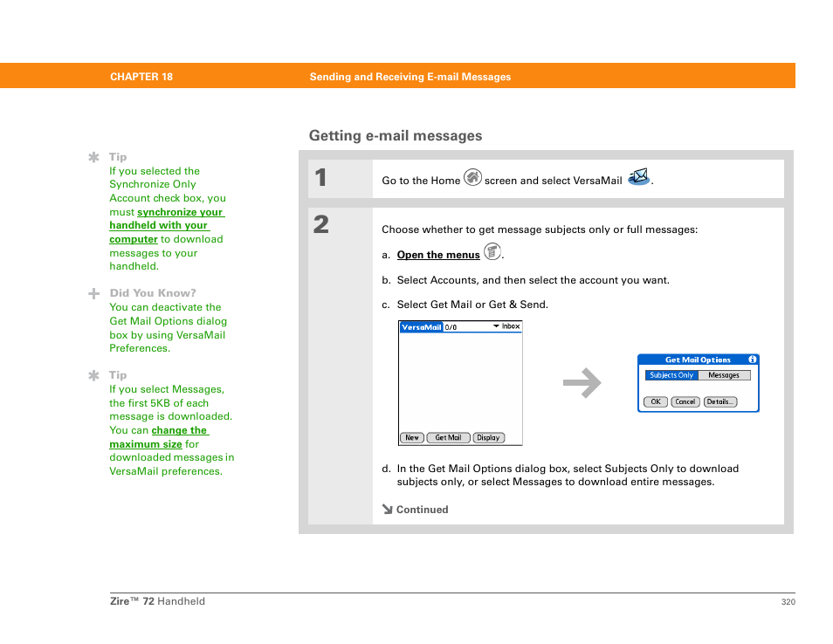
Task: Click Display button in VersaMail screen
Action: (x=488, y=437)
